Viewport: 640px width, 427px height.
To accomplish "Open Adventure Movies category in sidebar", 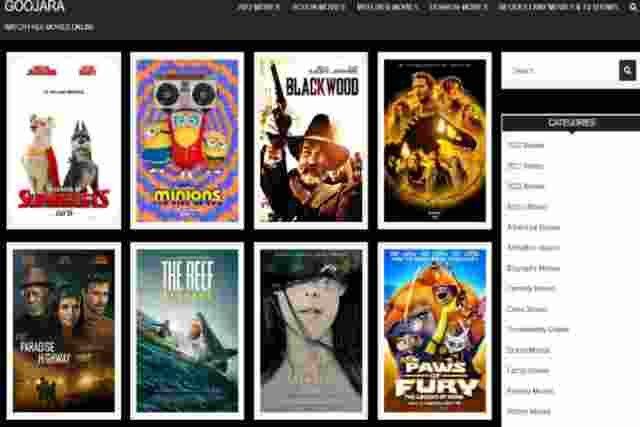I will (x=533, y=227).
